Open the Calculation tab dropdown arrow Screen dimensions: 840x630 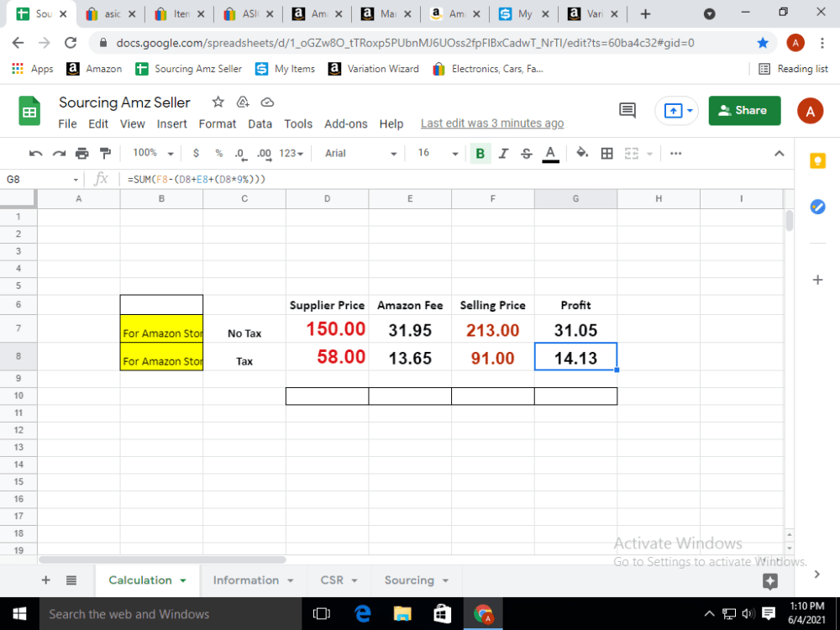click(183, 580)
